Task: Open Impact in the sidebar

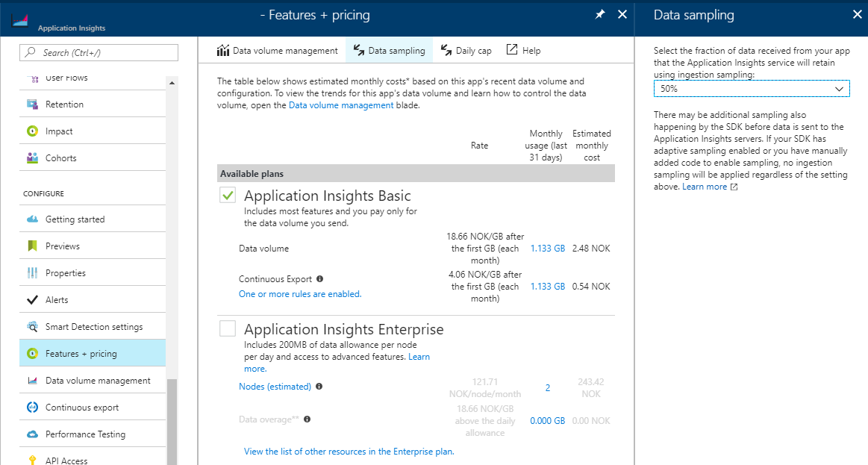Action: (x=93, y=131)
